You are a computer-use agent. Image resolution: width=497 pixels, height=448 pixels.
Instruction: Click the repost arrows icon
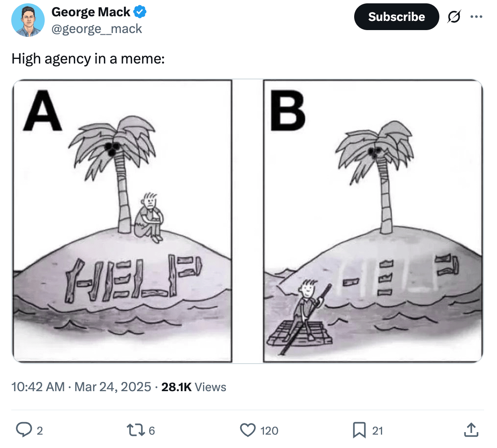point(135,430)
